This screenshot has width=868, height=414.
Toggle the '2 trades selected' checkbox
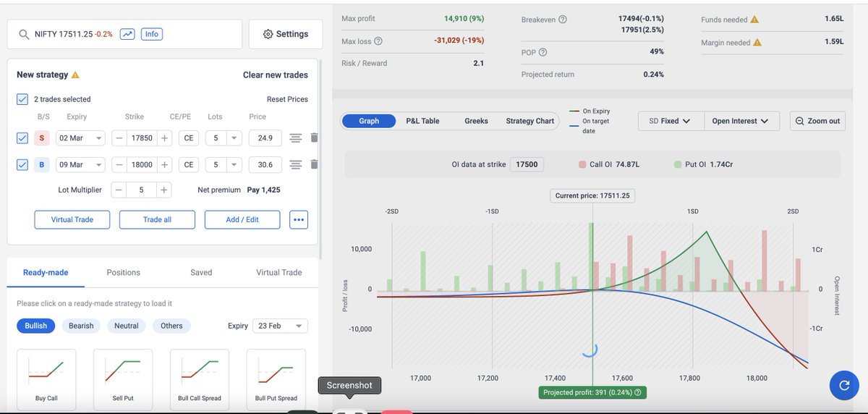pyautogui.click(x=22, y=99)
